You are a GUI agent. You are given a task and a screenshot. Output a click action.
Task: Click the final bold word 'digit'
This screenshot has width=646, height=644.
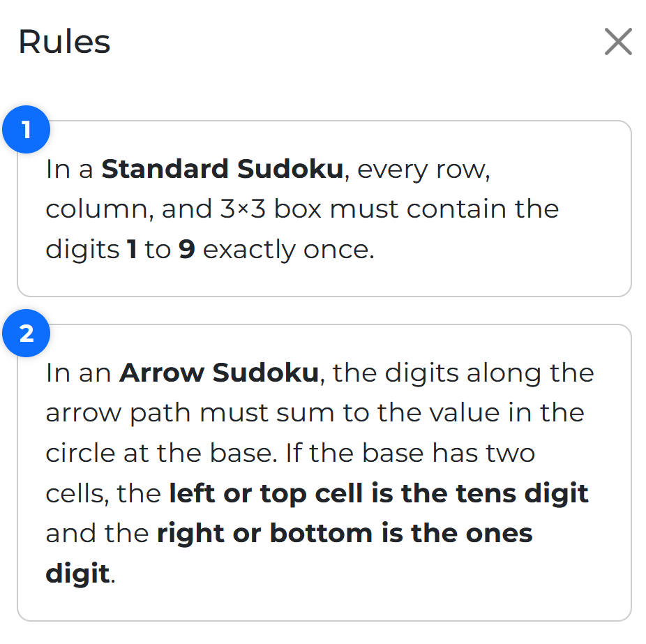[77, 574]
